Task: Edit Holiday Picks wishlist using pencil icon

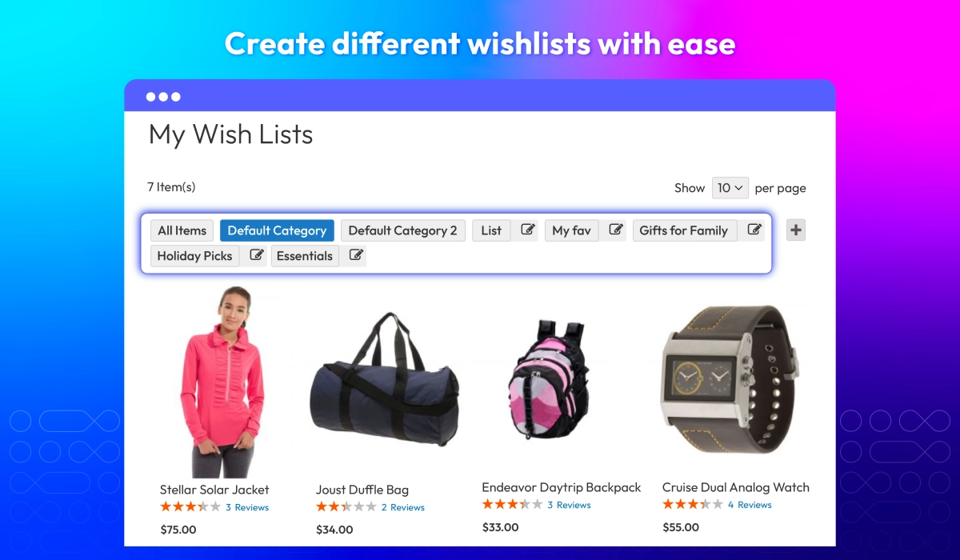Action: 256,256
